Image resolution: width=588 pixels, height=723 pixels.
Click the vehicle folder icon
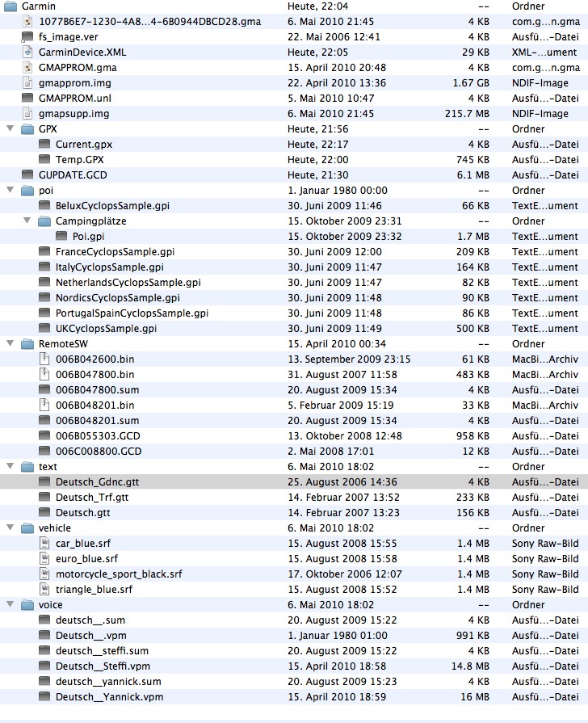(x=27, y=528)
